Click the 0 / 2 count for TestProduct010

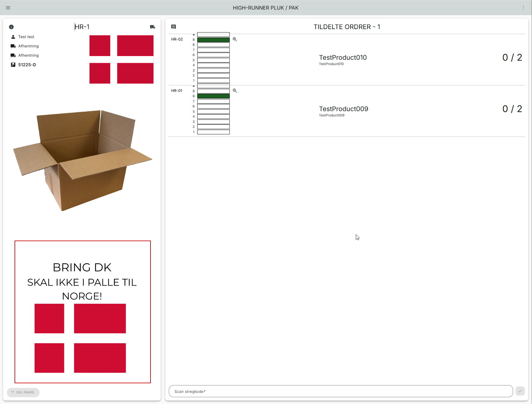512,58
